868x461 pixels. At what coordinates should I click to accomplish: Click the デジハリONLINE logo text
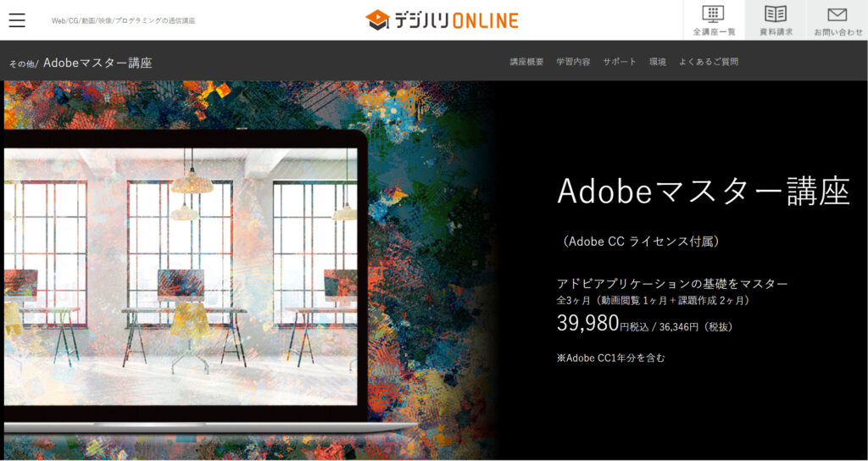455,20
